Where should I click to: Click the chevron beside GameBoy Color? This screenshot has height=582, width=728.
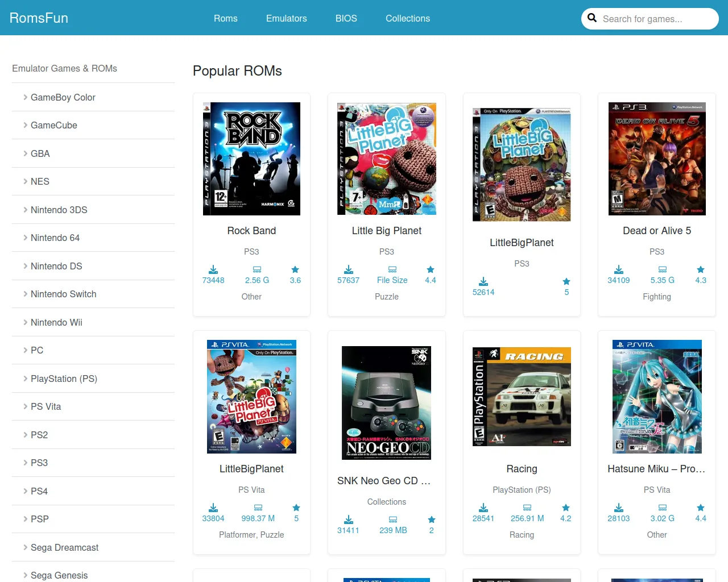25,97
